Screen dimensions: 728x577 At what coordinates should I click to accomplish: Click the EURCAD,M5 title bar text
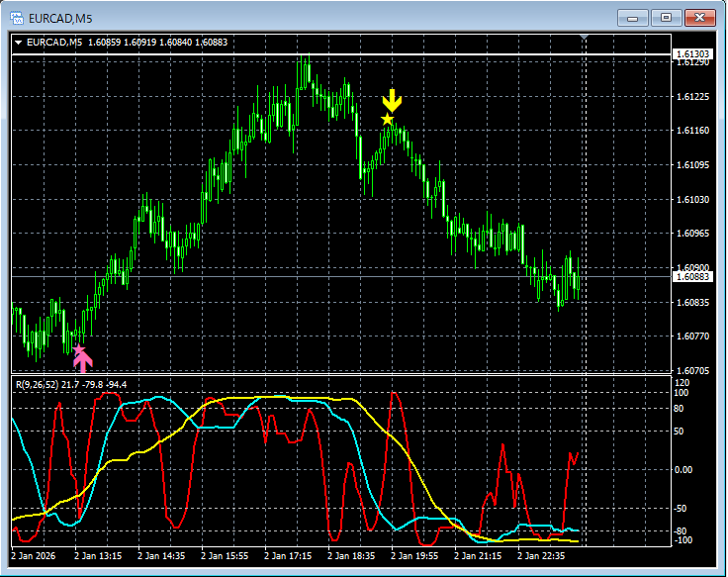pos(60,19)
